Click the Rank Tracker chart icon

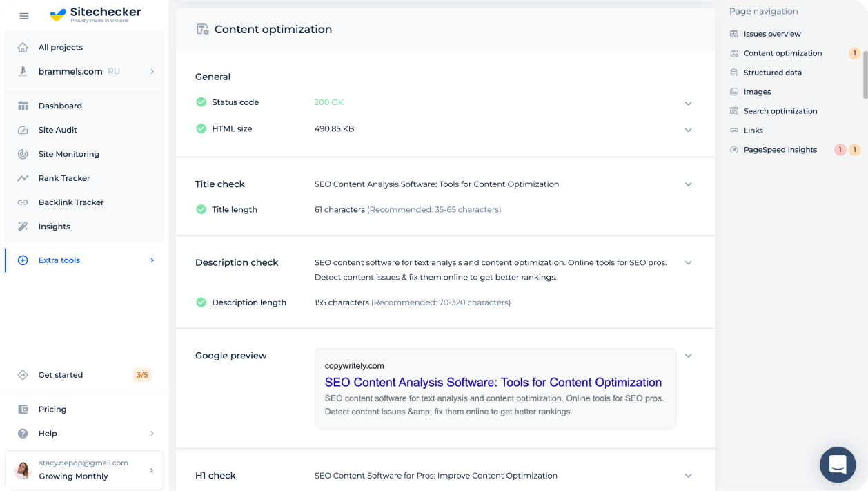[x=23, y=178]
